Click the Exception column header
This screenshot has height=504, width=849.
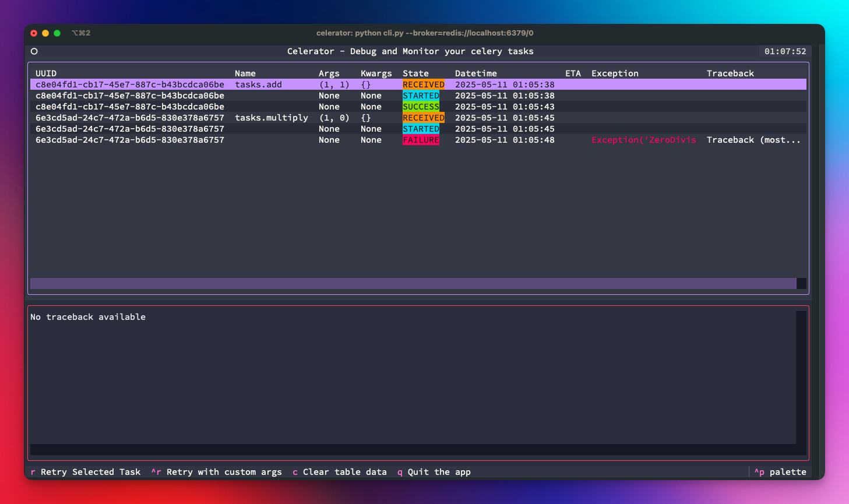pyautogui.click(x=615, y=73)
